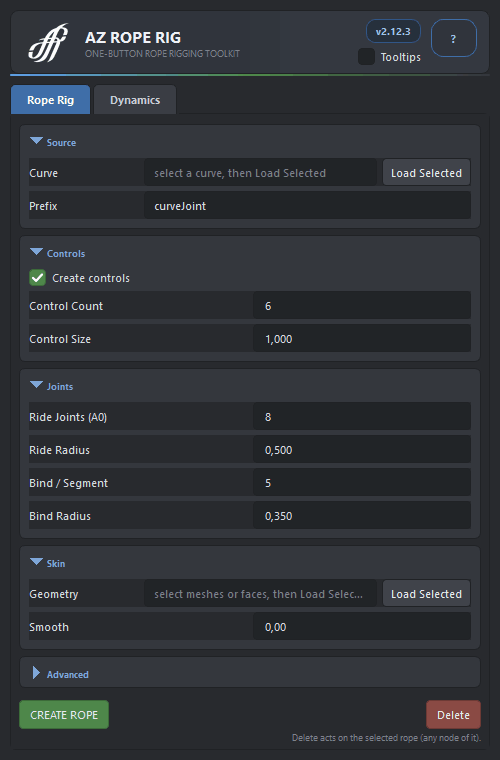This screenshot has width=500, height=760.
Task: Collapse the Controls section
Action: (x=36, y=252)
